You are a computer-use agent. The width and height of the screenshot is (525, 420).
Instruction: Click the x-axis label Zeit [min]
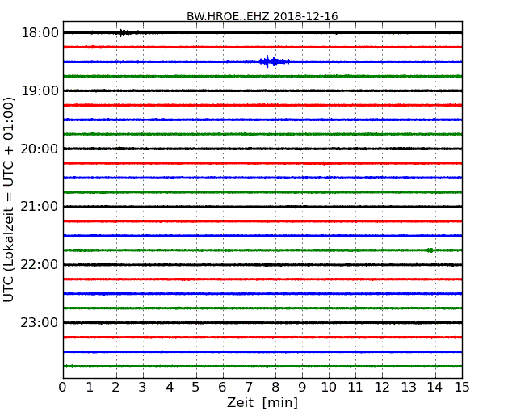click(262, 402)
